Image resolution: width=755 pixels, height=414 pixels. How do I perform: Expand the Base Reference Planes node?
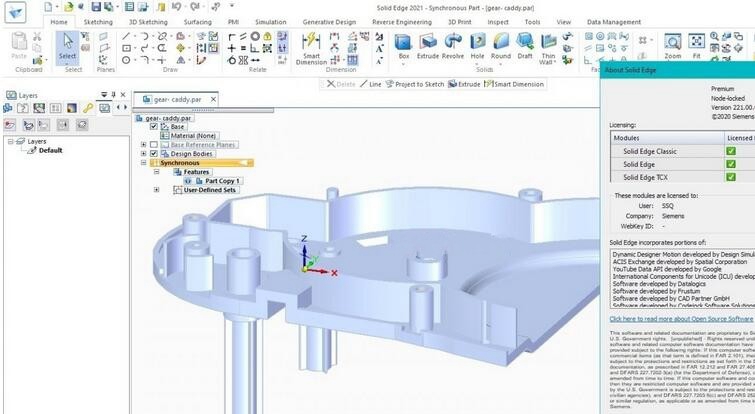[143, 144]
